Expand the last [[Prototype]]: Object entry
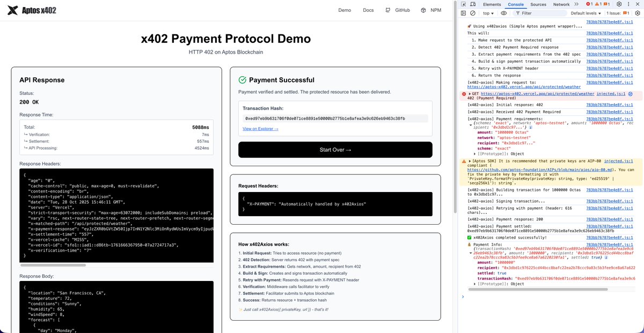Viewport: 644px width, 333px height. tap(475, 284)
